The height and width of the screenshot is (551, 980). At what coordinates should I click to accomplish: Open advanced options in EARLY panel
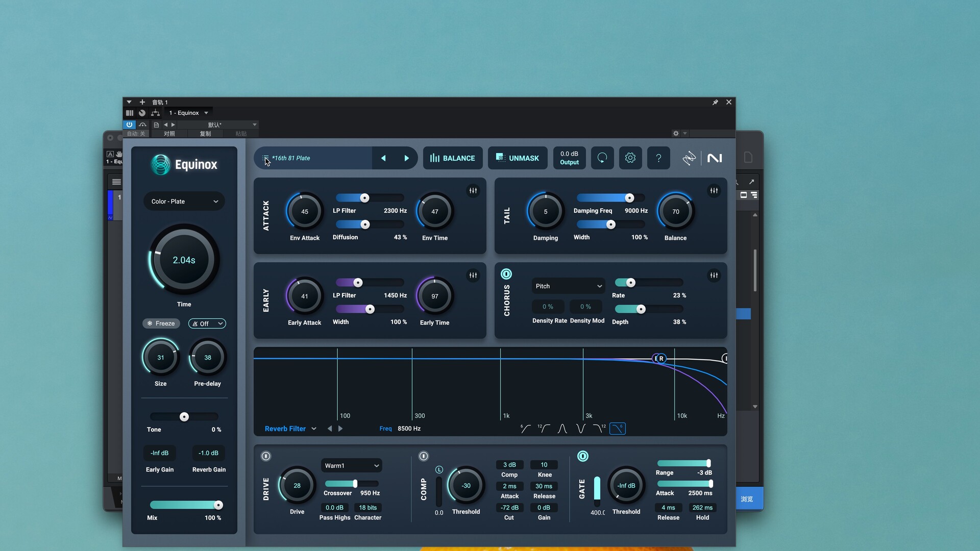473,275
